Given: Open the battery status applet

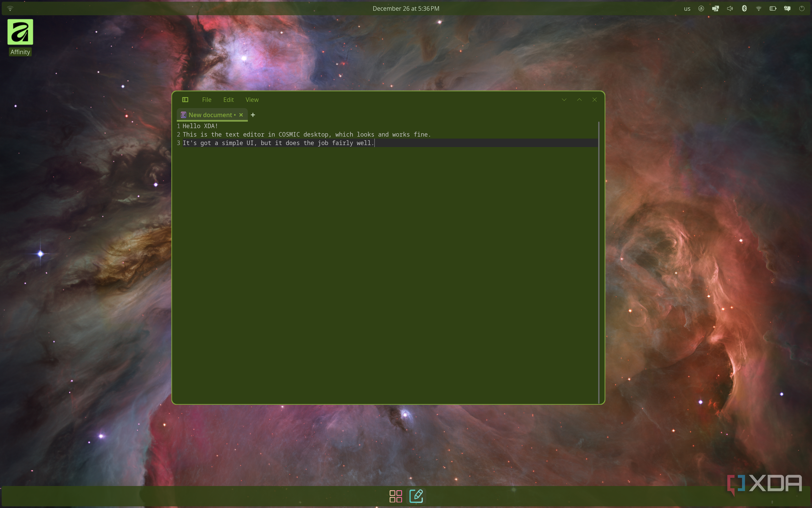Looking at the screenshot, I should pyautogui.click(x=773, y=8).
